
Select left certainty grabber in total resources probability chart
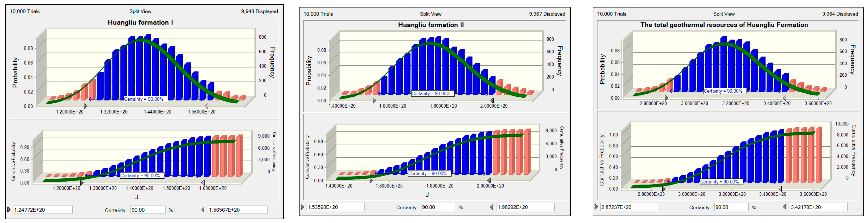pyautogui.click(x=666, y=98)
